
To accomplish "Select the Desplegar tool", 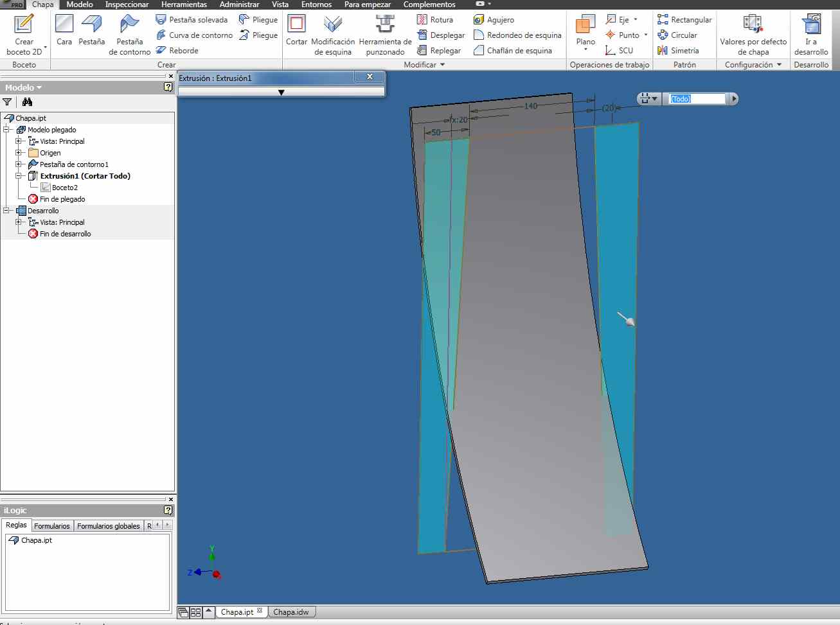I will pos(441,35).
